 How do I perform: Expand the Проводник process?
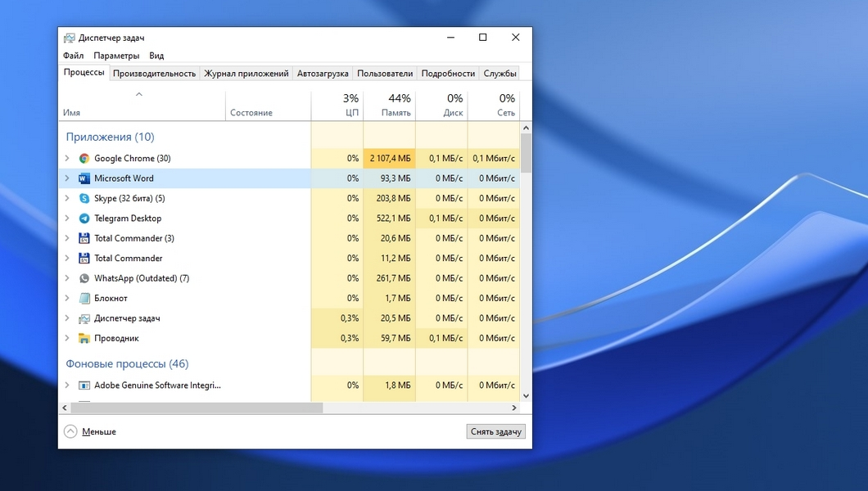tap(67, 338)
